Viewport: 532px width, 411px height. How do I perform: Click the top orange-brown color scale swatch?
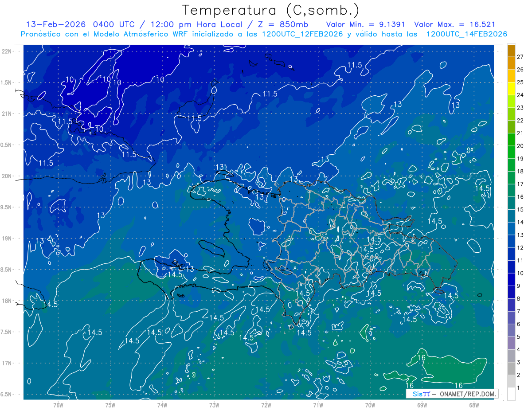511,51
